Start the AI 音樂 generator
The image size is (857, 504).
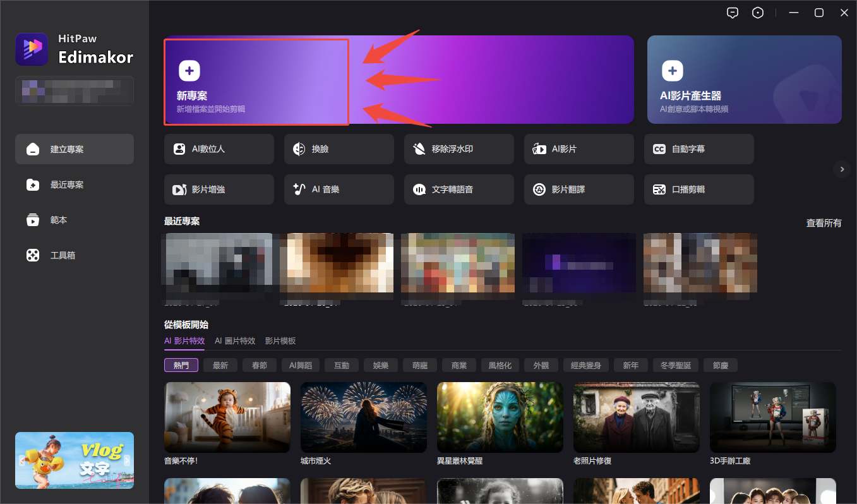339,189
